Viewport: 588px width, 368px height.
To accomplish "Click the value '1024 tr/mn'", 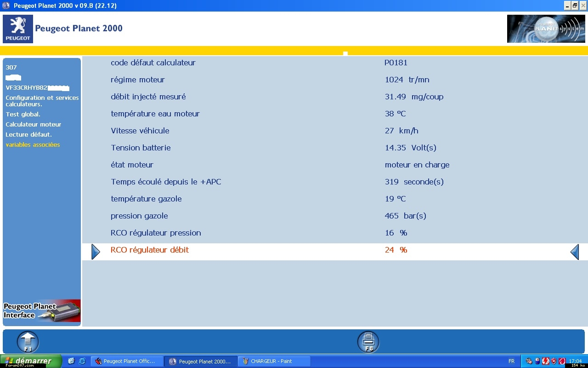I will [407, 80].
